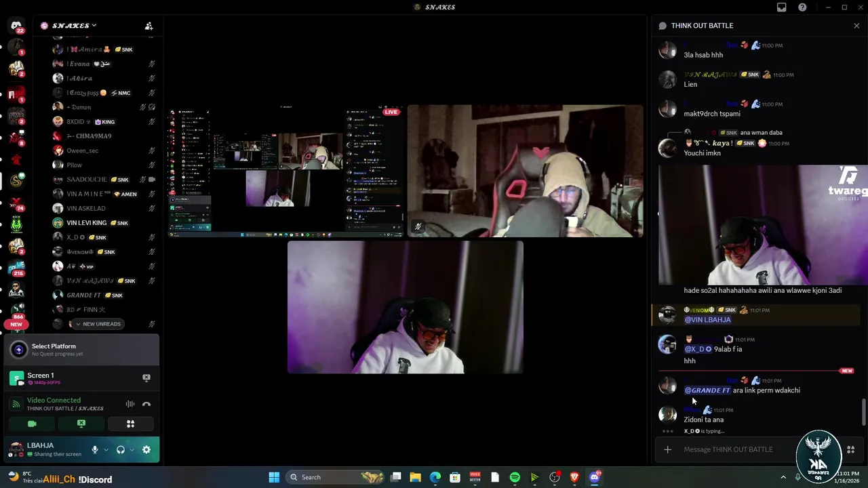Select SAADOUCHE in member list

pos(105,180)
